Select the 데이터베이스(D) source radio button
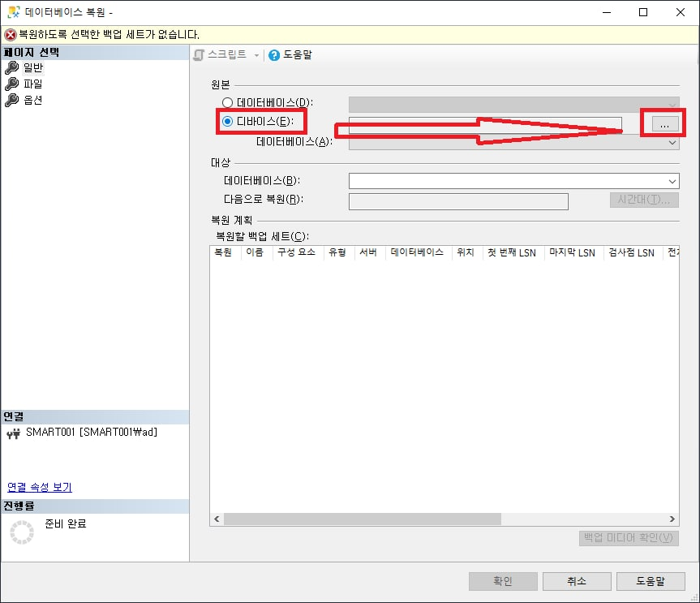The width and height of the screenshot is (700, 603). coord(227,103)
